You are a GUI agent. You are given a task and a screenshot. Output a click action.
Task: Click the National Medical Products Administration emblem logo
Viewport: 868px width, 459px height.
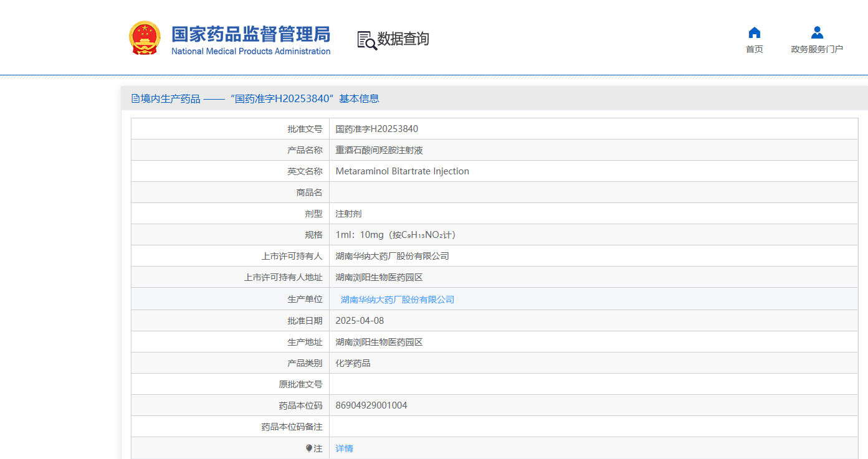coord(145,37)
